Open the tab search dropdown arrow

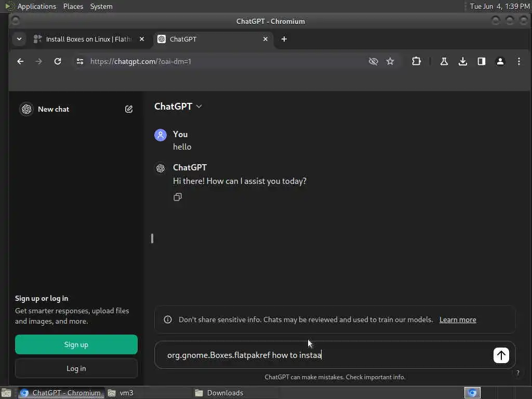pos(19,39)
